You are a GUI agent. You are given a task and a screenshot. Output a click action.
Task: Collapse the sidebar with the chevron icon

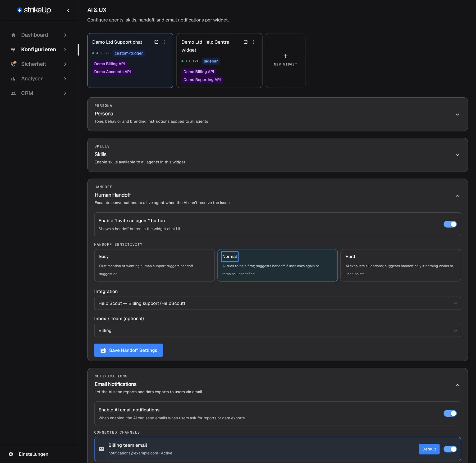[68, 11]
